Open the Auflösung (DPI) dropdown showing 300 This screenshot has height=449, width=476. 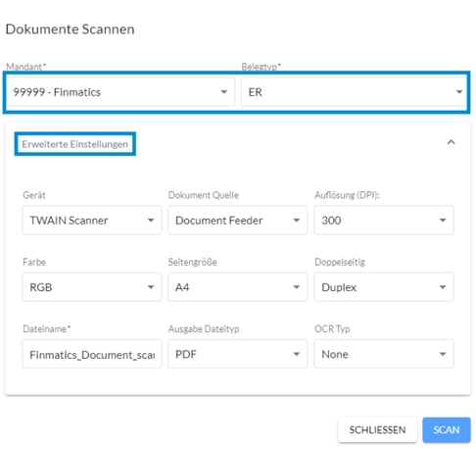point(384,220)
